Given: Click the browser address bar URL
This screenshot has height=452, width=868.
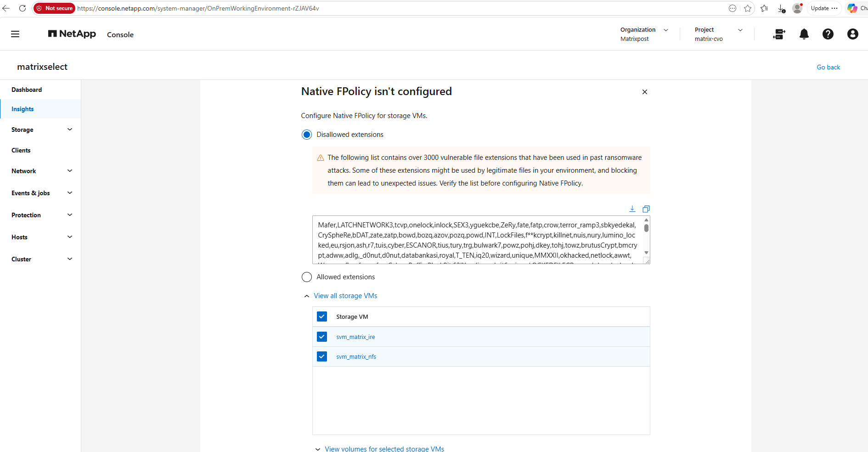Looking at the screenshot, I should tap(198, 8).
